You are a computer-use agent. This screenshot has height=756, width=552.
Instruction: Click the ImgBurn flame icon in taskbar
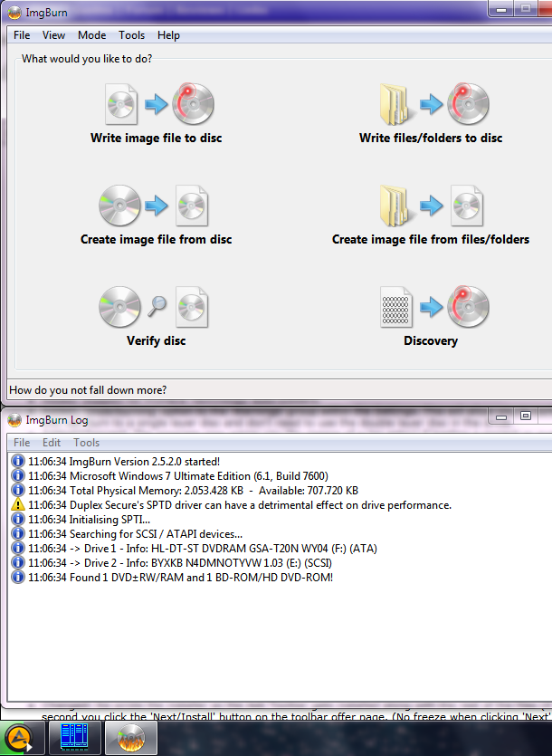coord(132,738)
